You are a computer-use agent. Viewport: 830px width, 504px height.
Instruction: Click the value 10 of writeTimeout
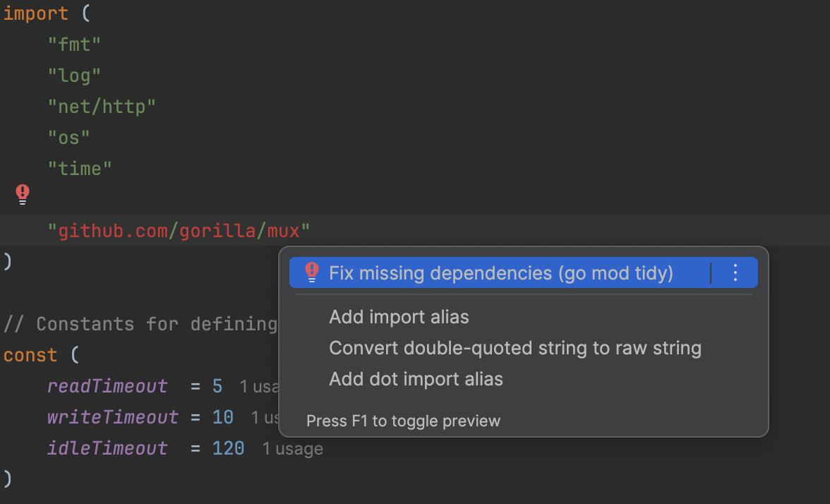point(223,417)
